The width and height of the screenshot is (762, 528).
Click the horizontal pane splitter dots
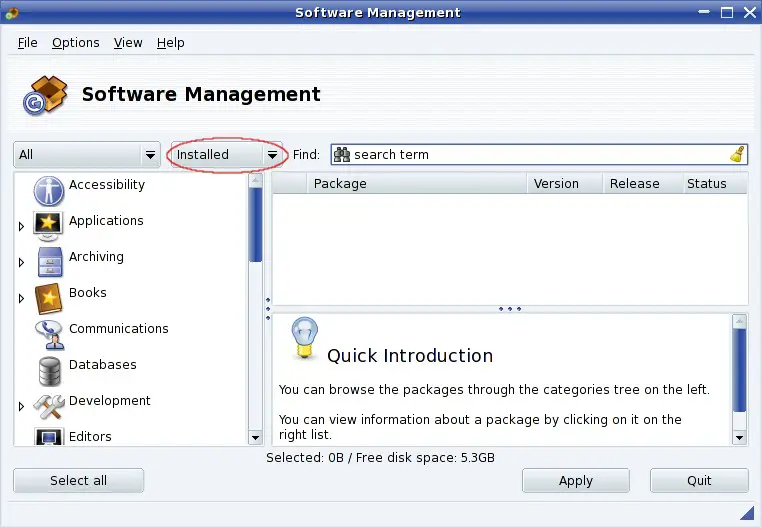point(510,309)
